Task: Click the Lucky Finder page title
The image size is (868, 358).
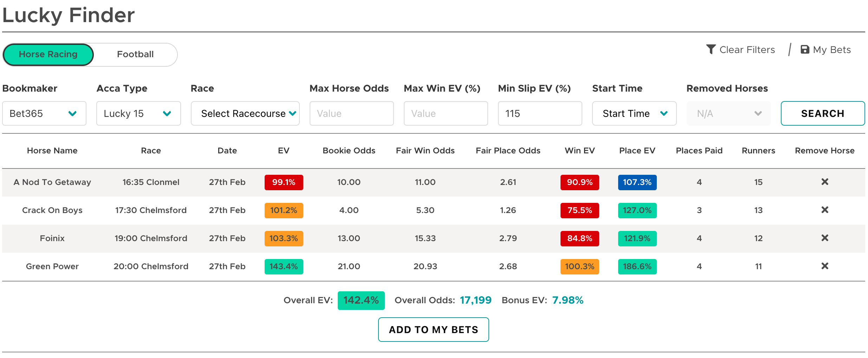Action: [x=69, y=15]
